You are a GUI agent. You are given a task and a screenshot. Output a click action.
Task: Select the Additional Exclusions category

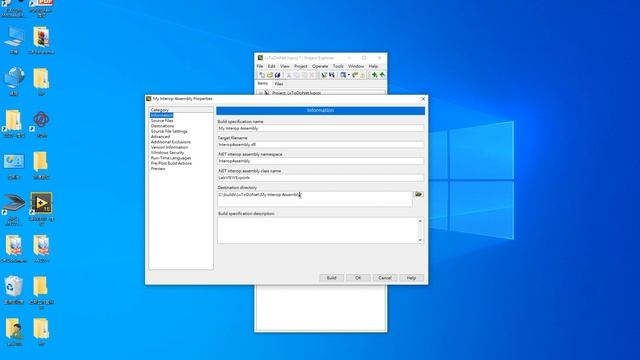pos(171,142)
